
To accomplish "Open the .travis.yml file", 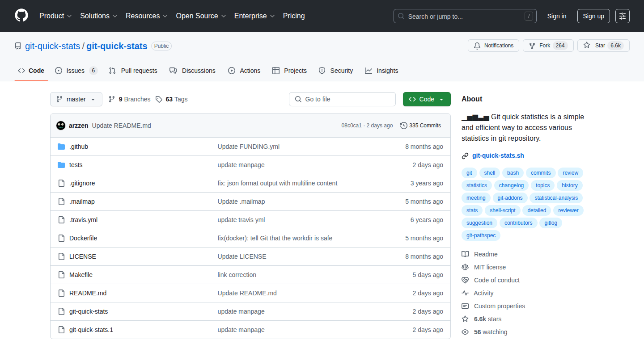I will pyautogui.click(x=83, y=220).
